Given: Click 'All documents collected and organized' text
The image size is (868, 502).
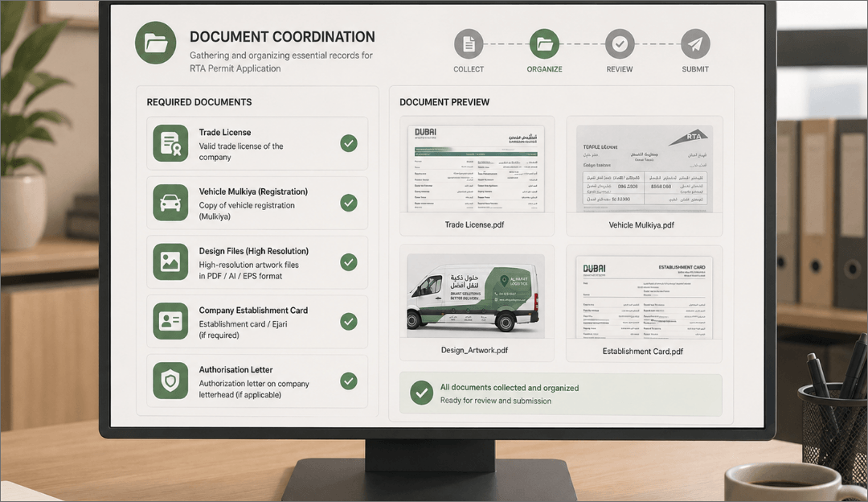Looking at the screenshot, I should 510,388.
